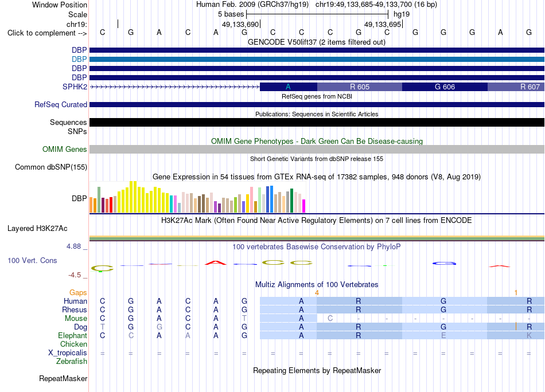Image resolution: width=545 pixels, height=392 pixels.
Task: Click the magenta last bar in GTEx chart
Action: tap(304, 206)
